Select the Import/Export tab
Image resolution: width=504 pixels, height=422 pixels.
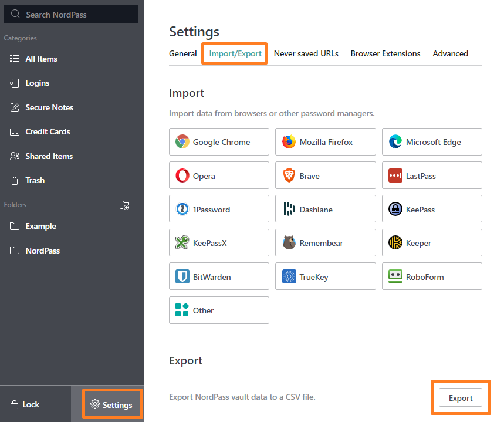coord(235,54)
